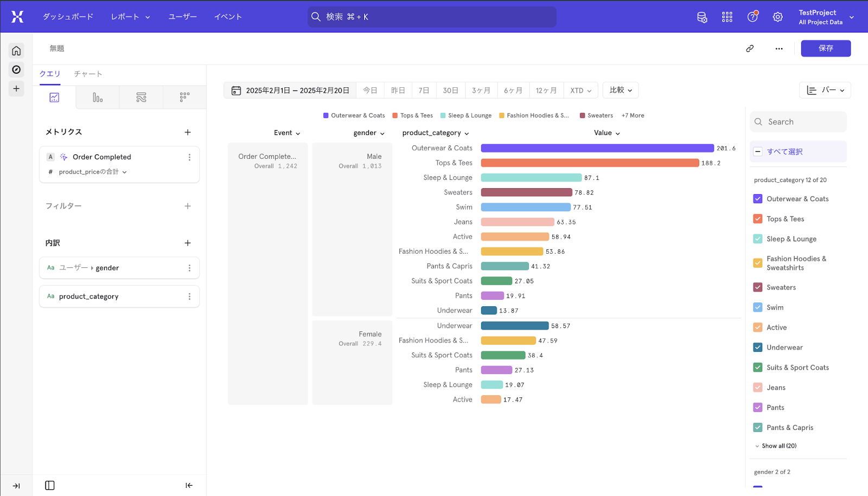The width and height of the screenshot is (868, 496).
Task: Open the apps grid icon
Action: 727,17
